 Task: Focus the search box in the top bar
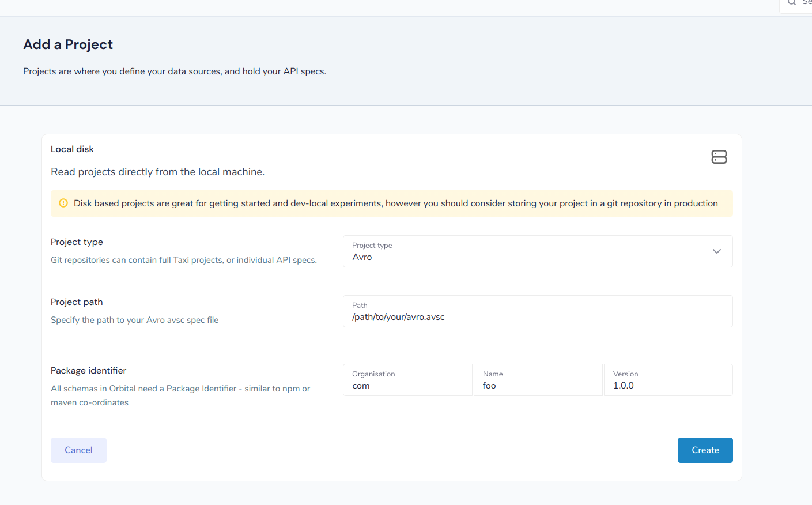pyautogui.click(x=796, y=5)
